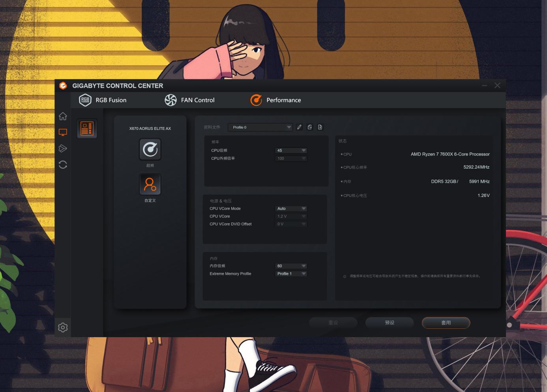The height and width of the screenshot is (392, 547).
Task: Click the CPU VCore Mode label
Action: pos(225,208)
